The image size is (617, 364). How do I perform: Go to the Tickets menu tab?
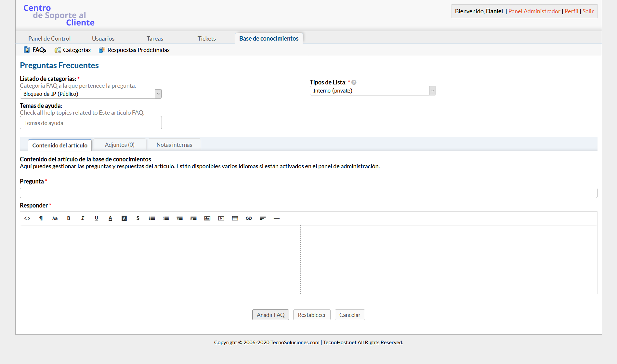click(x=207, y=38)
